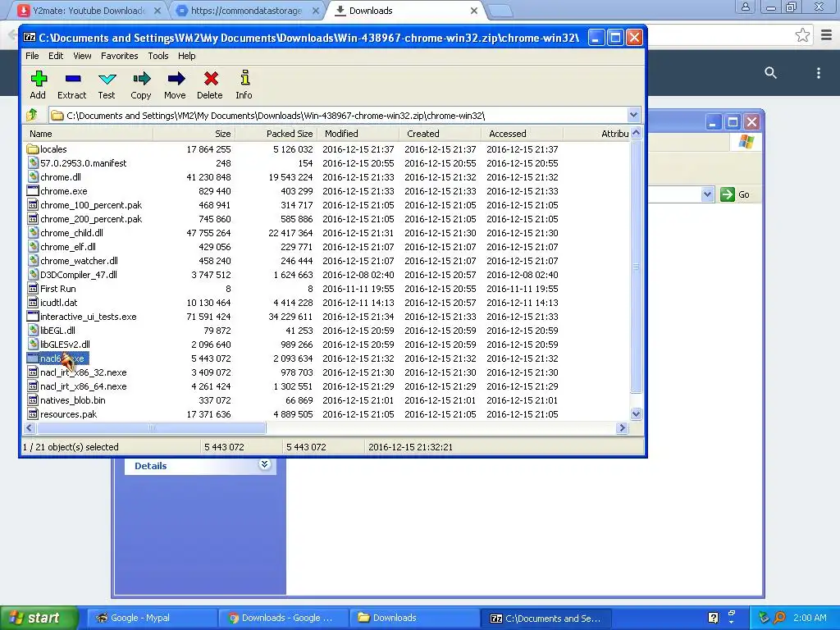
Task: Select chrome_100_percent.pak file
Action: [x=91, y=204]
